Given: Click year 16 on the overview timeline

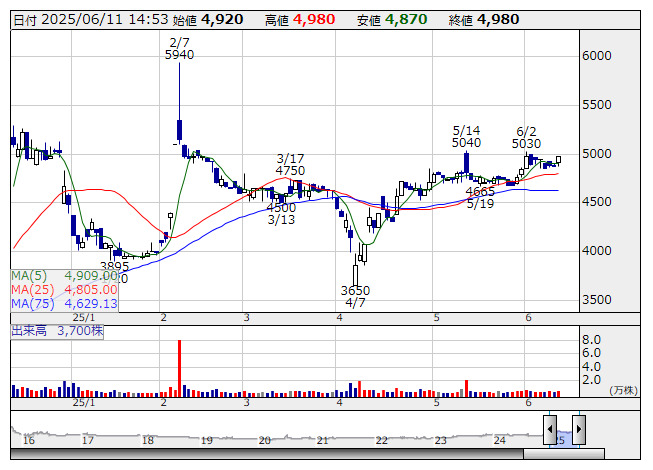Looking at the screenshot, I should pyautogui.click(x=29, y=440).
